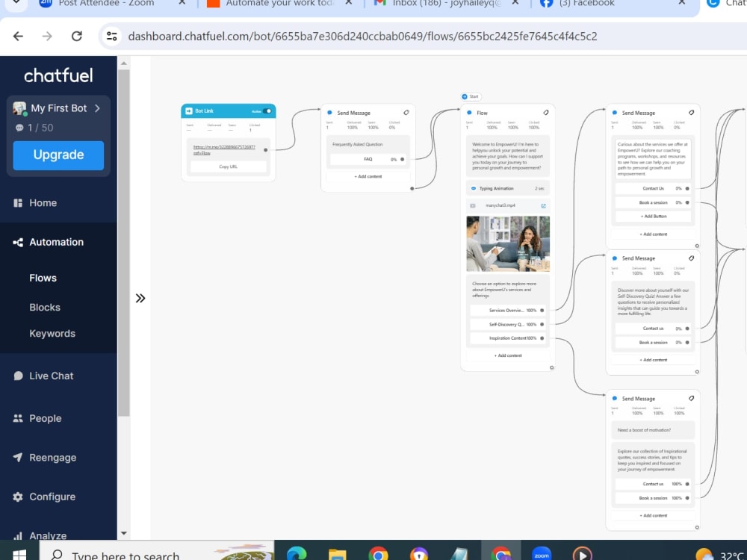The image size is (747, 560).
Task: Click Add content under the FAQ card
Action: coord(368,177)
